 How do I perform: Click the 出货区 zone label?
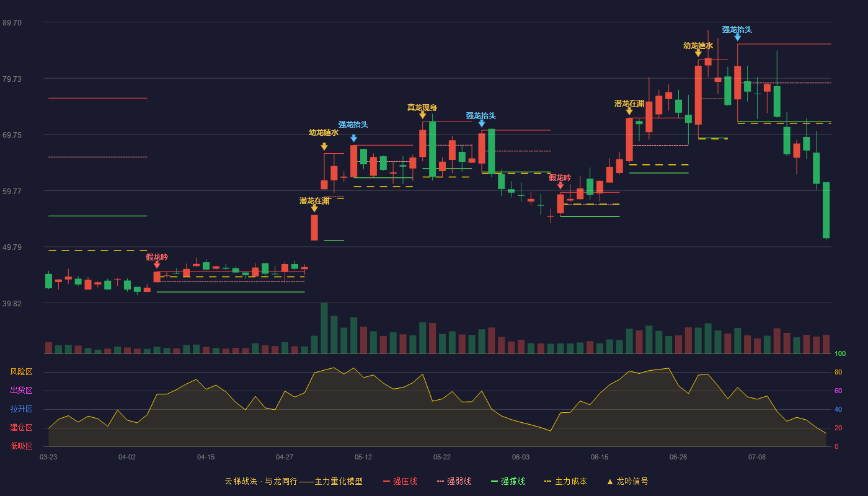(x=21, y=391)
